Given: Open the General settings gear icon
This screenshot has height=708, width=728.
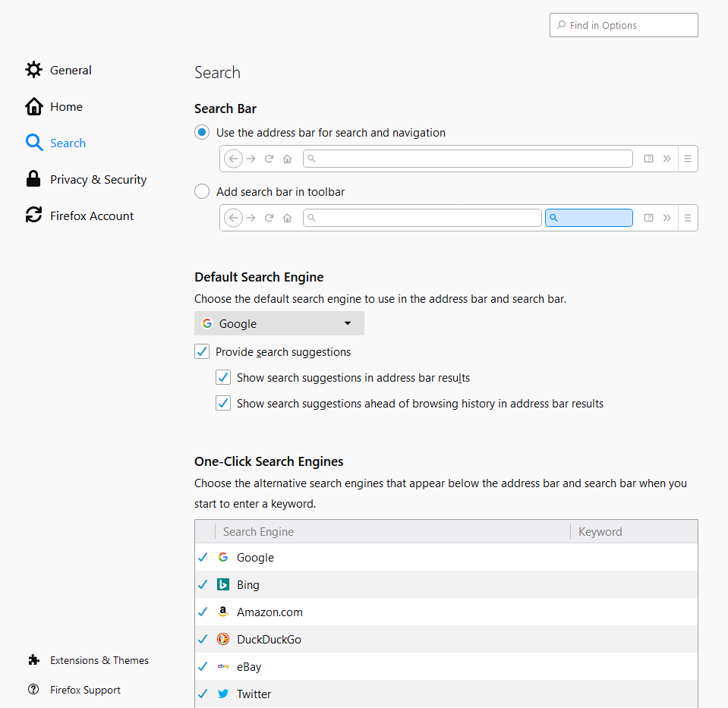Looking at the screenshot, I should 33,70.
